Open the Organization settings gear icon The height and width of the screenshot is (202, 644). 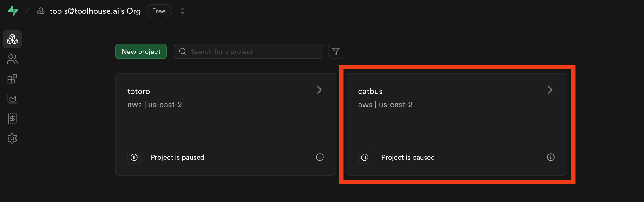point(12,138)
